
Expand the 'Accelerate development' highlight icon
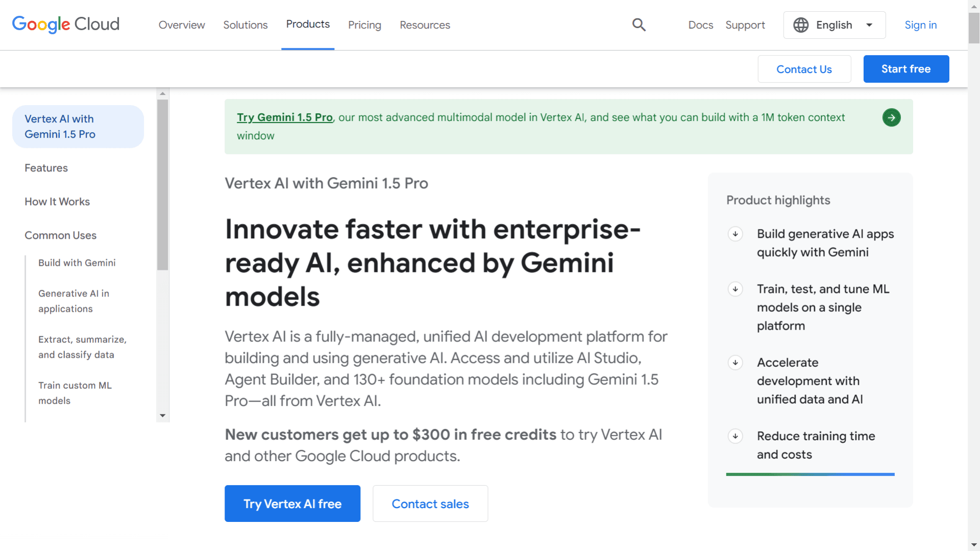[735, 363]
